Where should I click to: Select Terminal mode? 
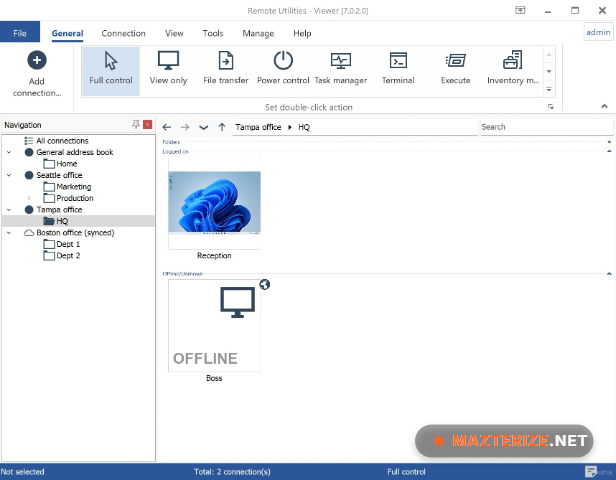[398, 71]
